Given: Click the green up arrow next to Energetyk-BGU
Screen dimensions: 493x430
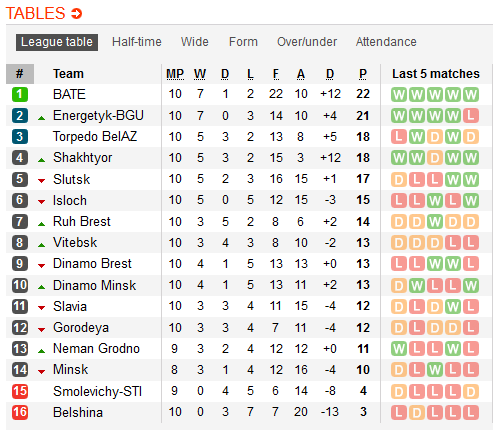Looking at the screenshot, I should [x=41, y=118].
